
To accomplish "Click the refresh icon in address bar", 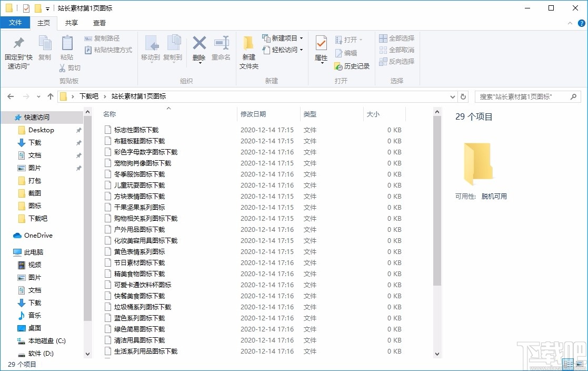I will (x=463, y=96).
